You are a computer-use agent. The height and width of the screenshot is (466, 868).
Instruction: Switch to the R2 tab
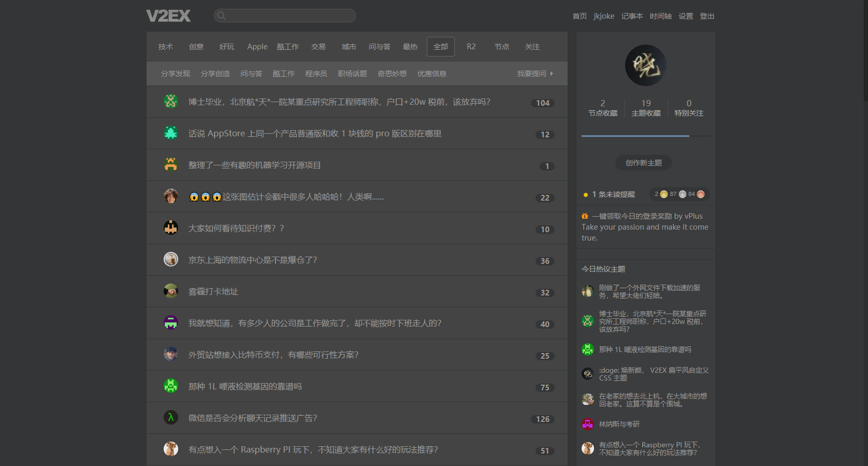tap(471, 47)
